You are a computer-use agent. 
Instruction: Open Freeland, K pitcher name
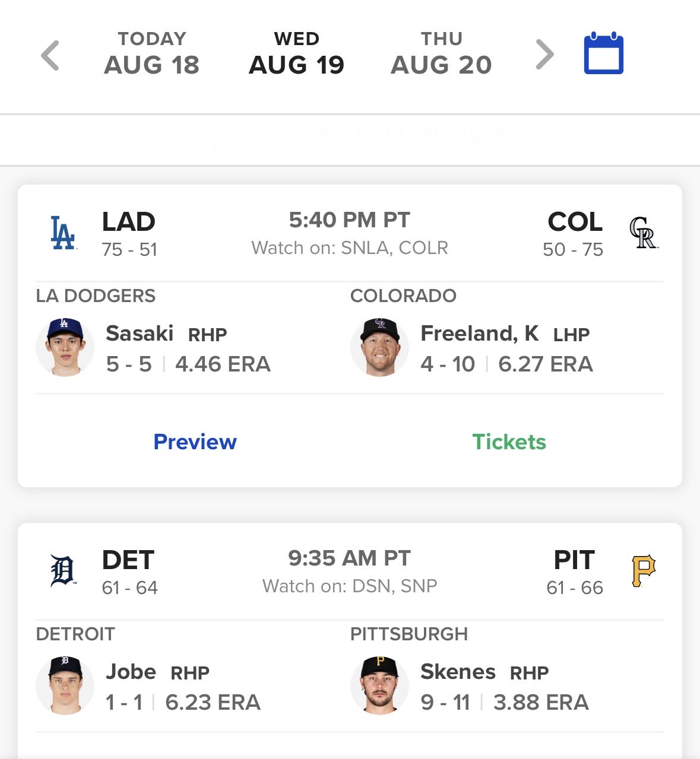(480, 334)
